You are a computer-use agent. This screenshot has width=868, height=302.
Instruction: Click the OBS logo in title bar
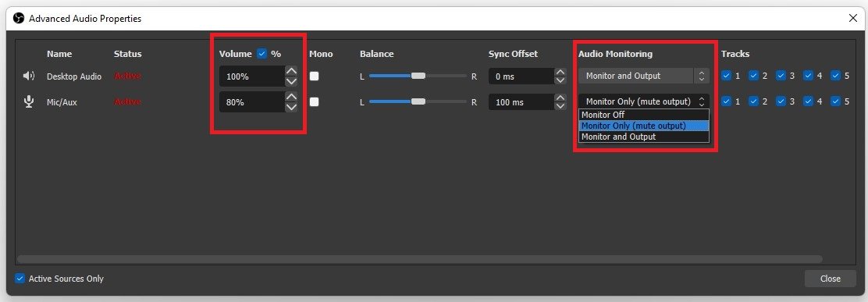click(x=18, y=19)
